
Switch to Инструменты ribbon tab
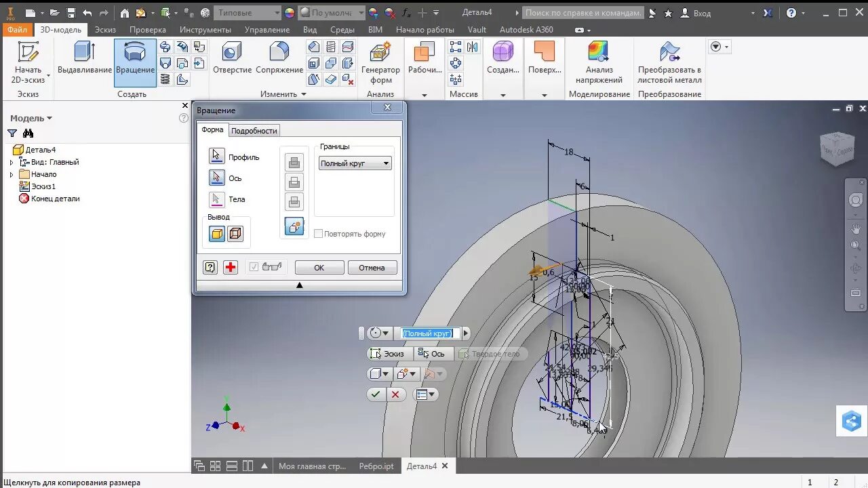(x=205, y=30)
